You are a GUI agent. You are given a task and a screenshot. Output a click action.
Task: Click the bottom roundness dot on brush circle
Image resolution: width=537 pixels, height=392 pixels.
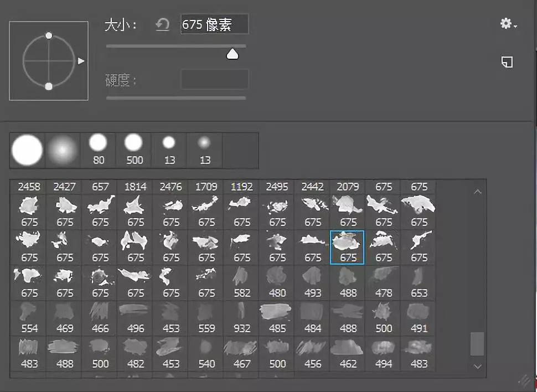coord(49,86)
